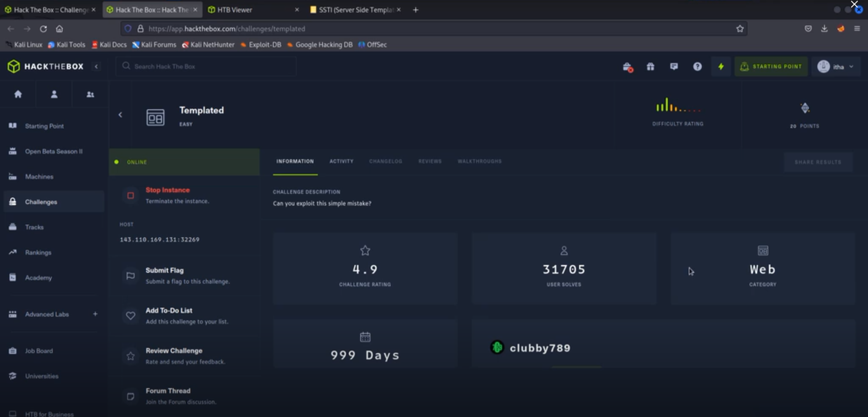868x417 pixels.
Task: Switch to the first Hack The Box Challenges tab
Action: (x=50, y=9)
